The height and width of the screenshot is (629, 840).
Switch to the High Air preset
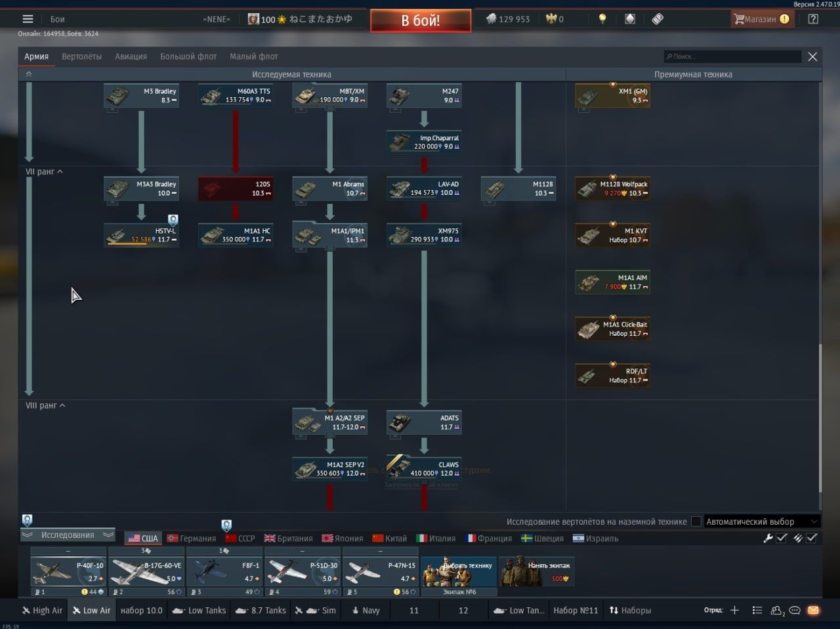click(42, 610)
